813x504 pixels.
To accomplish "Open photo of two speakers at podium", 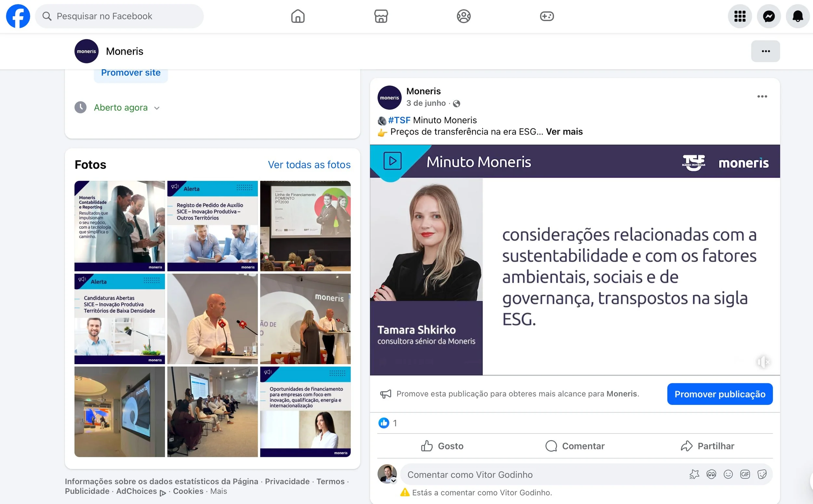I will [x=305, y=319].
